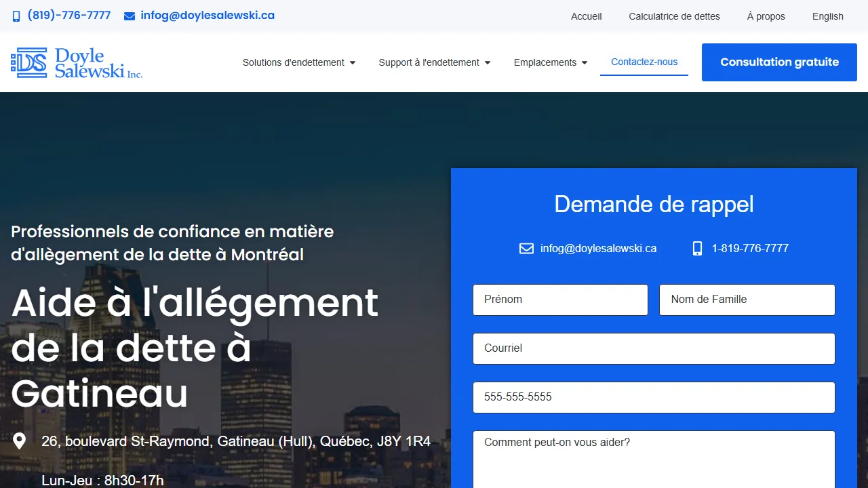
Task: Expand the Support à l'endettement dropdown arrow
Action: 488,62
